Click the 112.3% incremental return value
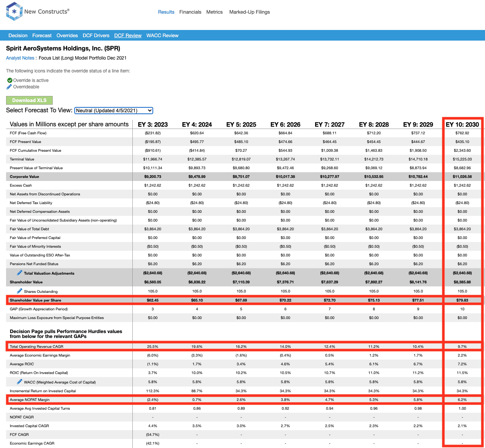Screen dimensions: 485x448 [x=153, y=391]
